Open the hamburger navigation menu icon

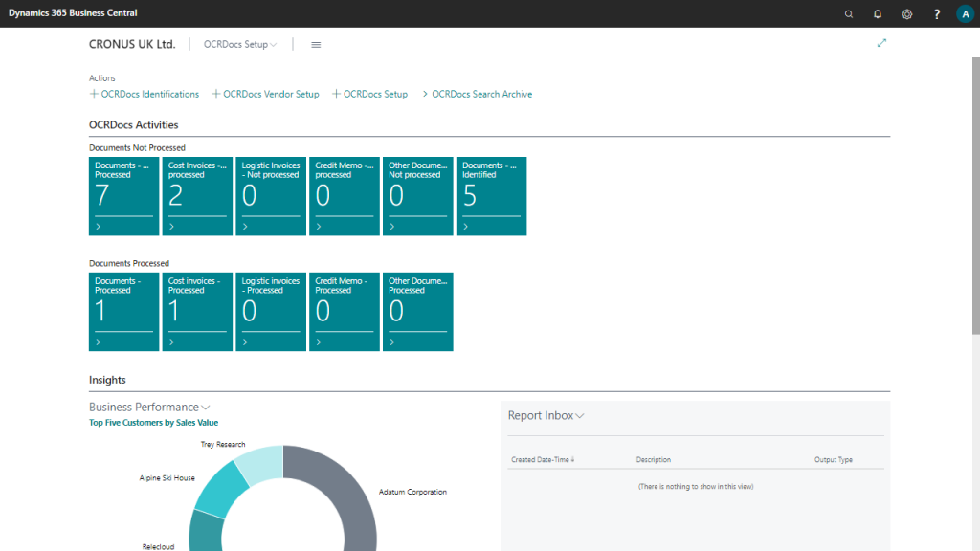tap(316, 45)
